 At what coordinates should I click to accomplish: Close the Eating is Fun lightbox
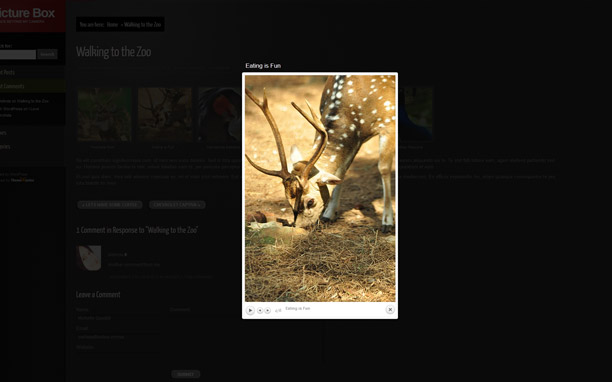click(x=390, y=309)
